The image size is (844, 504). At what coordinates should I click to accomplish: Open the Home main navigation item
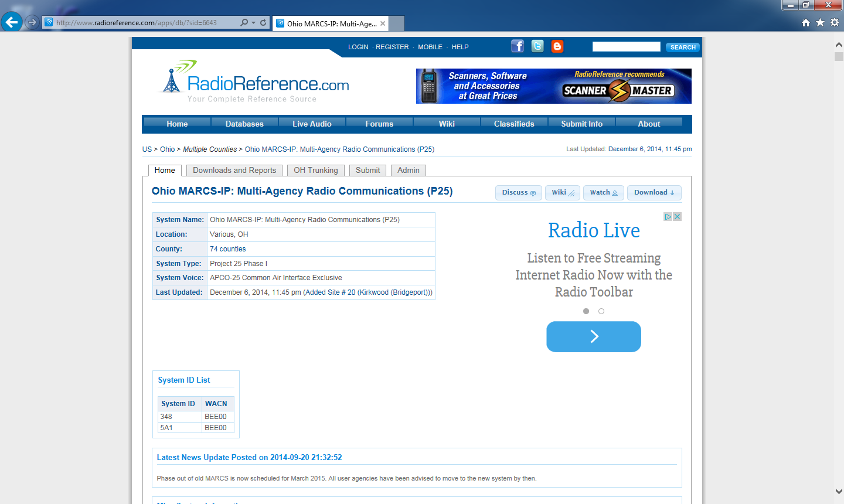pos(177,124)
